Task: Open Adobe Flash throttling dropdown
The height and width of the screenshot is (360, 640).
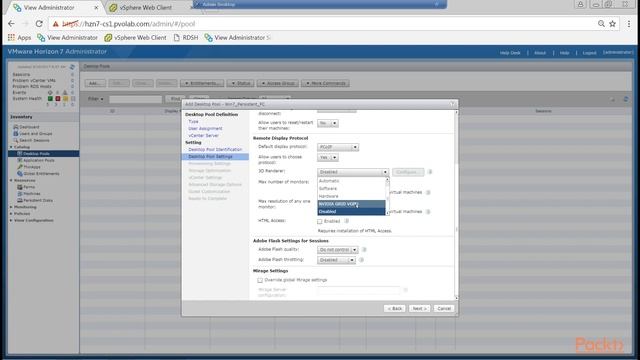Action: pyautogui.click(x=336, y=260)
